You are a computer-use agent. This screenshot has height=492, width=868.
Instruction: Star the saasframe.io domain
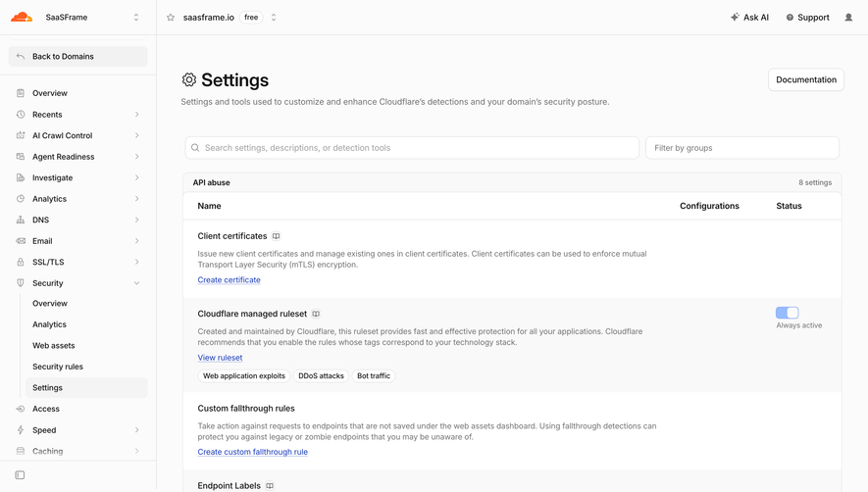171,18
